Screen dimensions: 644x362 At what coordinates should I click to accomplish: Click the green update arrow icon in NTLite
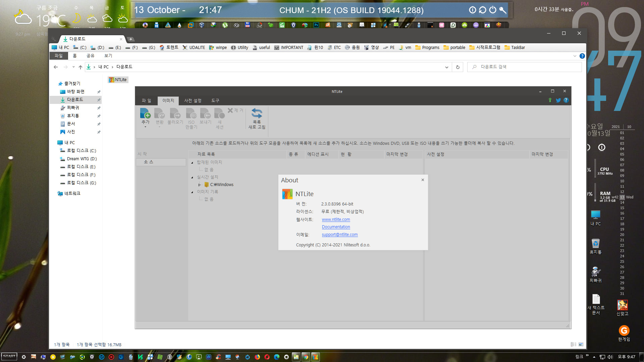550,100
